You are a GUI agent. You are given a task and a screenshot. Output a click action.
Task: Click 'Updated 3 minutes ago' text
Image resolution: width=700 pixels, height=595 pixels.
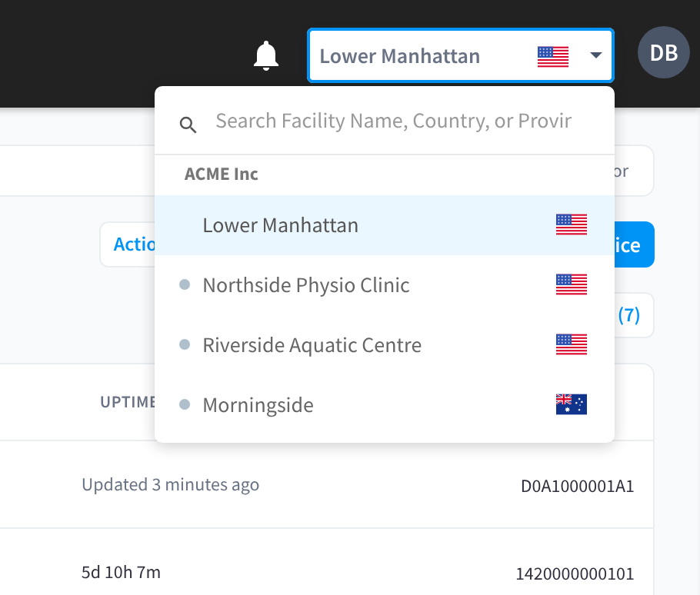(170, 485)
